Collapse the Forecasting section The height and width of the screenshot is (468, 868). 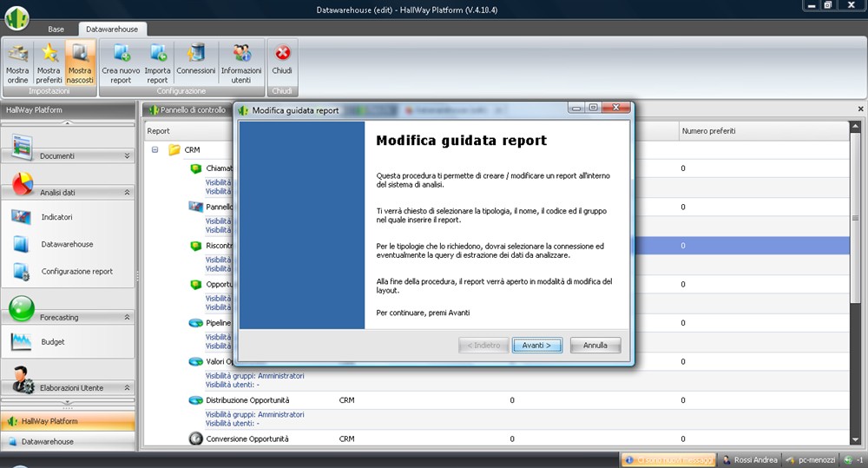(x=127, y=317)
